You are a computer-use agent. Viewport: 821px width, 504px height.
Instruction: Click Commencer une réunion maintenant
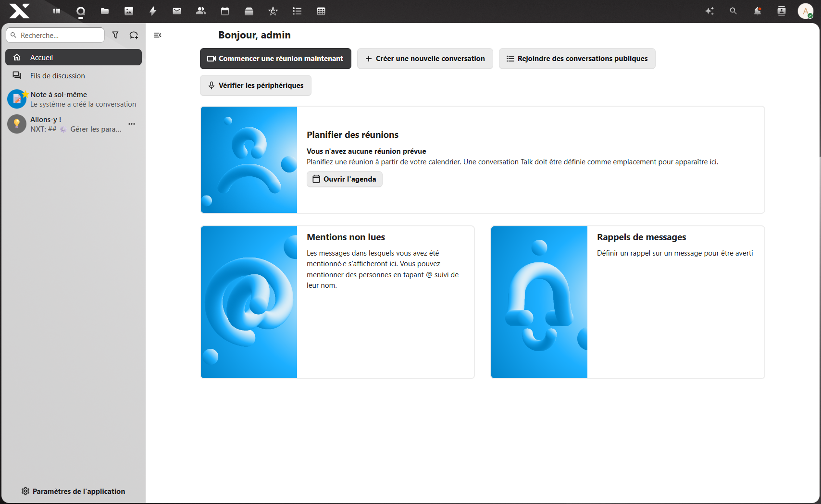click(275, 59)
